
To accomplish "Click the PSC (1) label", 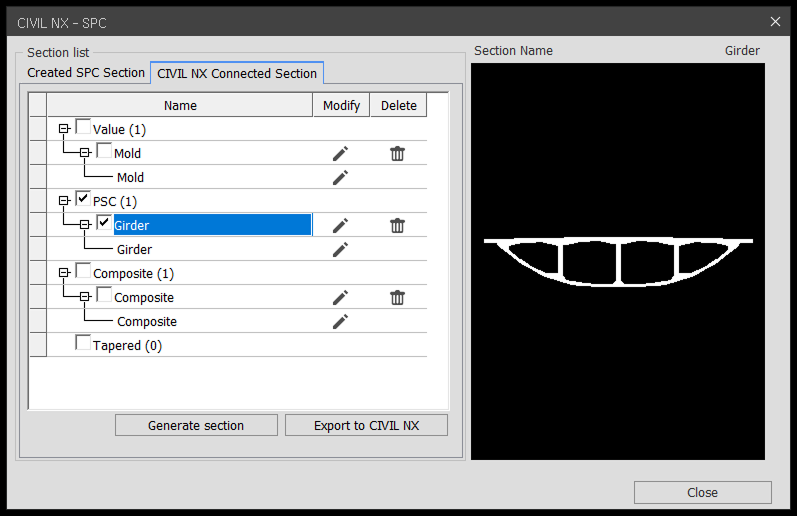I will click(115, 202).
